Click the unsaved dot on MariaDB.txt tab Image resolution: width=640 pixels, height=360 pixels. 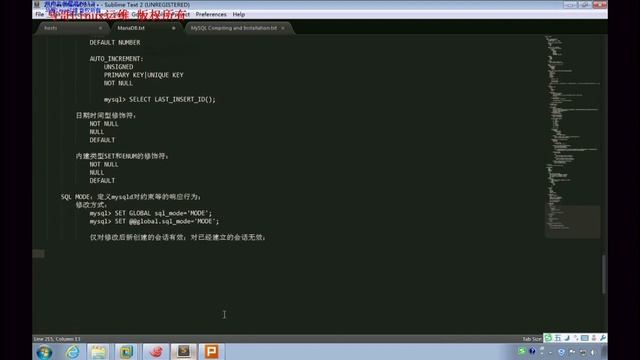coord(173,28)
